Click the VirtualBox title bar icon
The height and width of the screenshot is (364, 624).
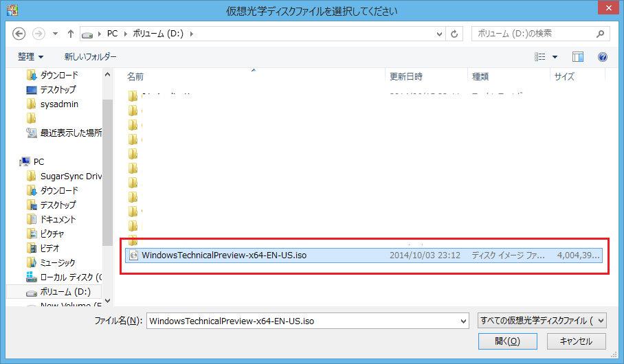coord(12,10)
